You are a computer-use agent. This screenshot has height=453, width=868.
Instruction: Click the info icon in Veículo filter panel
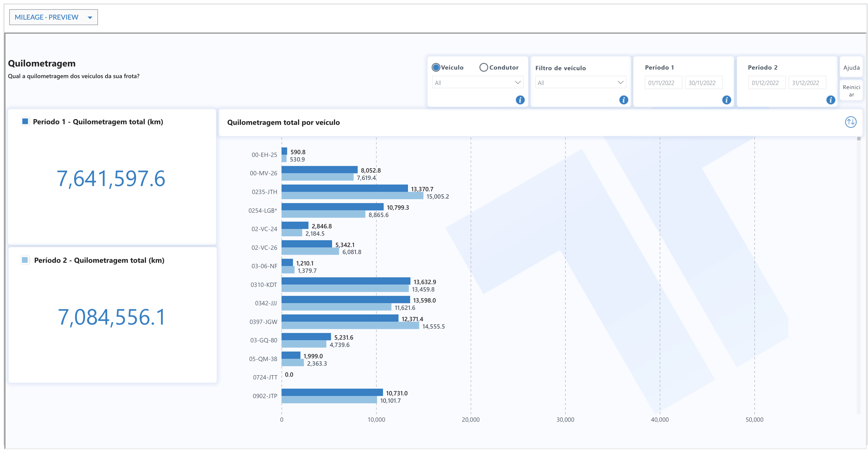coord(520,100)
